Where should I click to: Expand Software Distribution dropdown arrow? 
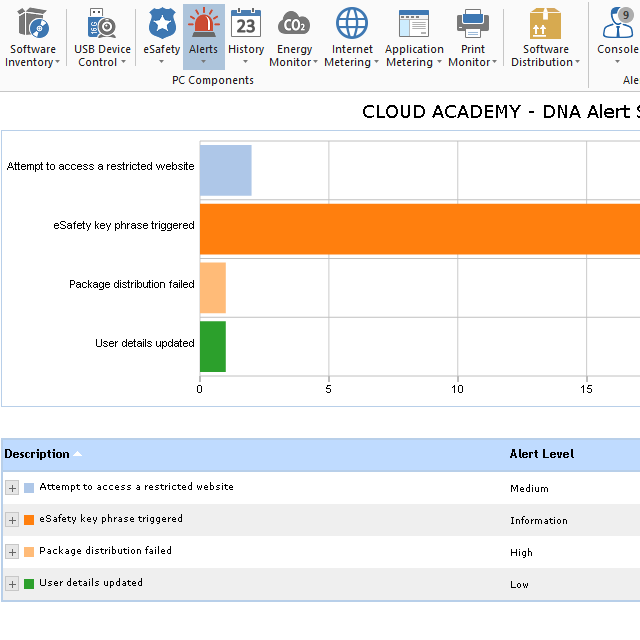[578, 62]
